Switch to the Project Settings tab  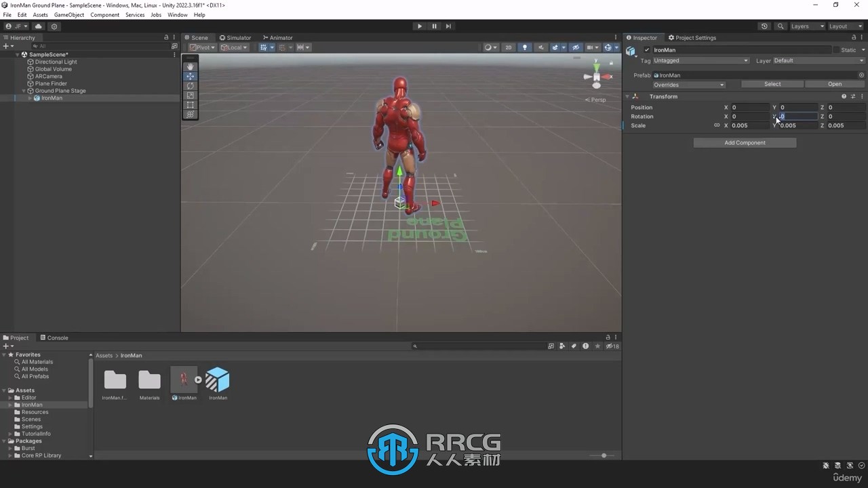(692, 38)
